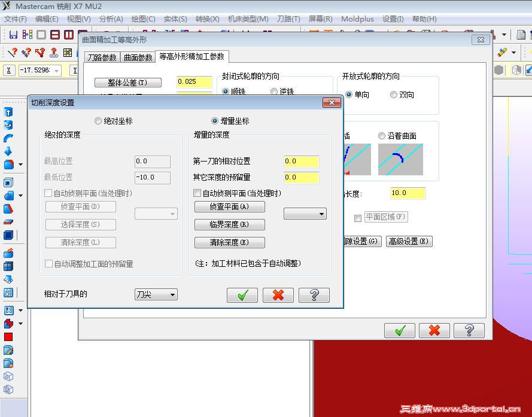Click the 沿着曲面 preview thumbnail image

pyautogui.click(x=400, y=160)
